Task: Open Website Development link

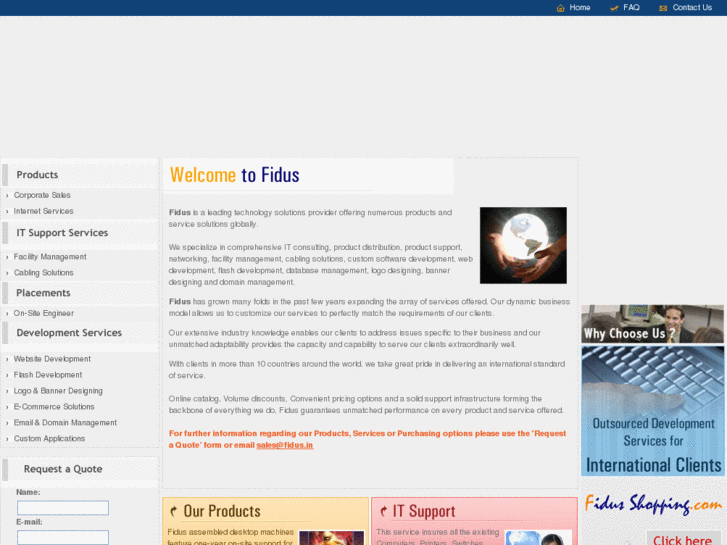Action: point(52,359)
